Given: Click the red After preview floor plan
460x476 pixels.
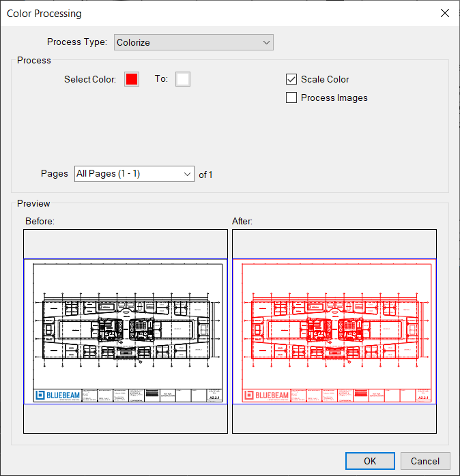Looking at the screenshot, I should coord(334,328).
